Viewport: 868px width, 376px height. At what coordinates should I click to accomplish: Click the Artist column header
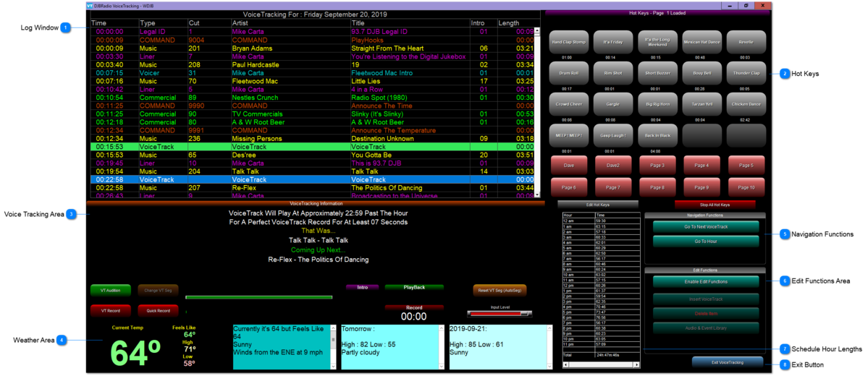point(290,23)
